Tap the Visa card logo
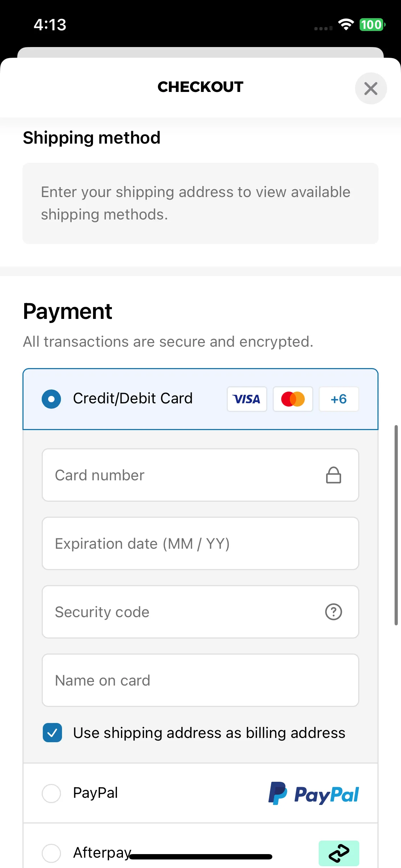The height and width of the screenshot is (868, 401). [247, 399]
